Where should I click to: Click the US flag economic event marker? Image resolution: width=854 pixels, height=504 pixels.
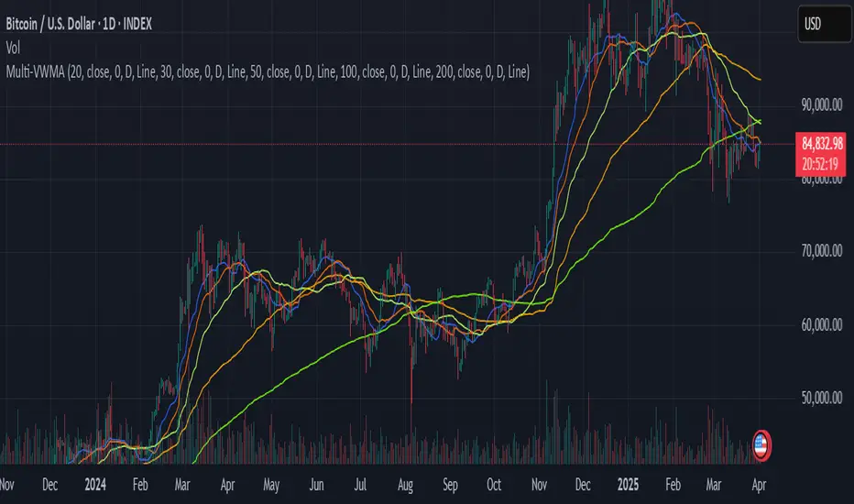pyautogui.click(x=761, y=445)
